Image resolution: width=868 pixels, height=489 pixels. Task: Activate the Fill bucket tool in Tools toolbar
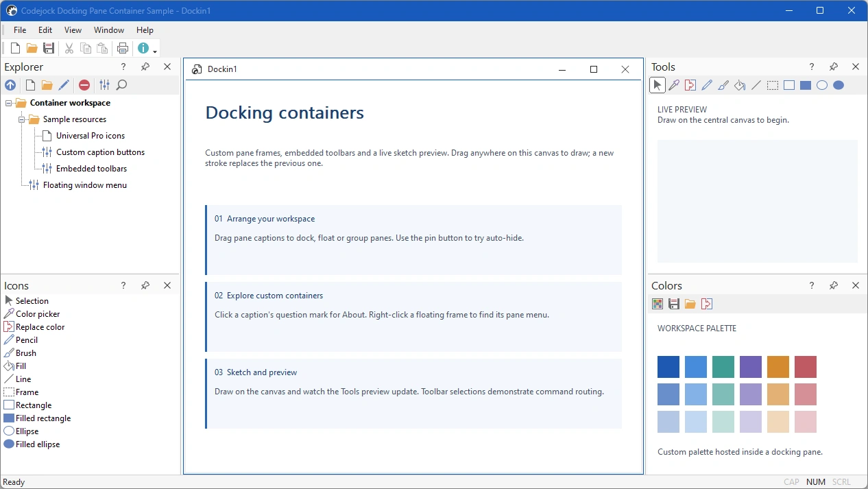740,85
